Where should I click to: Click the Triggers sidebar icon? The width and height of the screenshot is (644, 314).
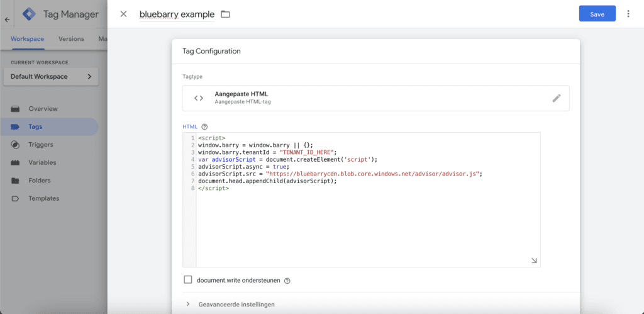click(15, 145)
